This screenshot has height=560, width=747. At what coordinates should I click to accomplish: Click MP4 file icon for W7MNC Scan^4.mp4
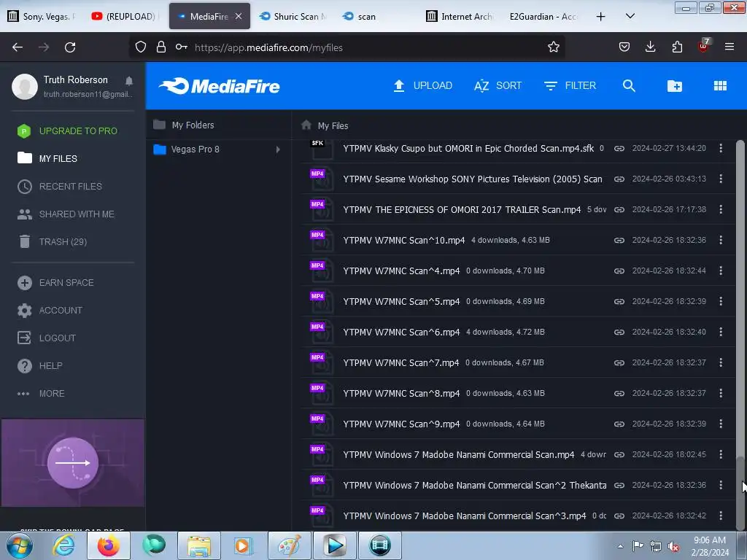[321, 271]
